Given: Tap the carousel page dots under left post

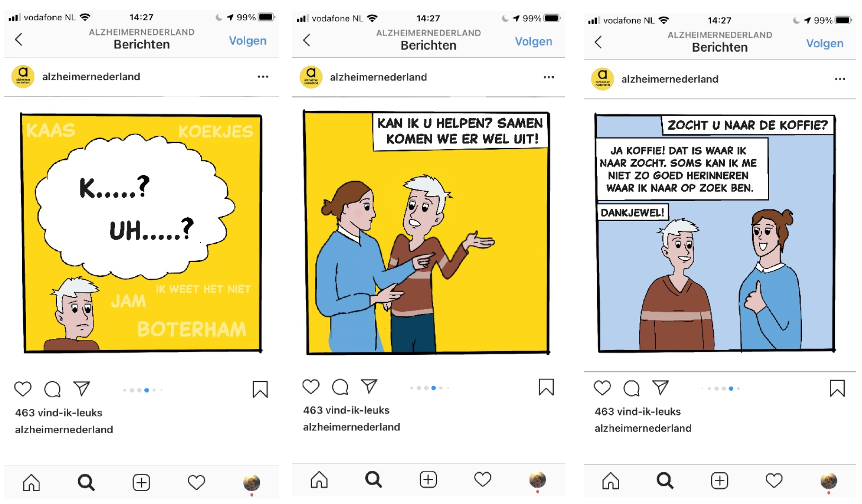Looking at the screenshot, I should 142,390.
